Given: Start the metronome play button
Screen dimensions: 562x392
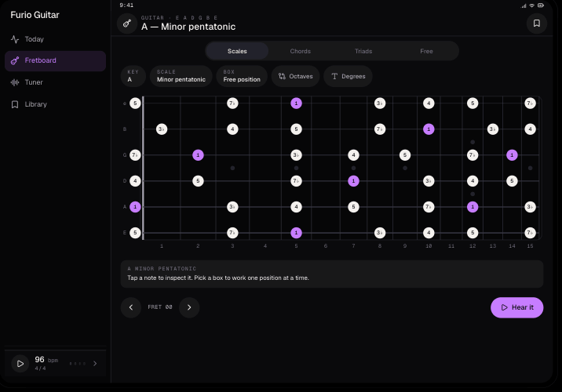Looking at the screenshot, I should [20, 364].
